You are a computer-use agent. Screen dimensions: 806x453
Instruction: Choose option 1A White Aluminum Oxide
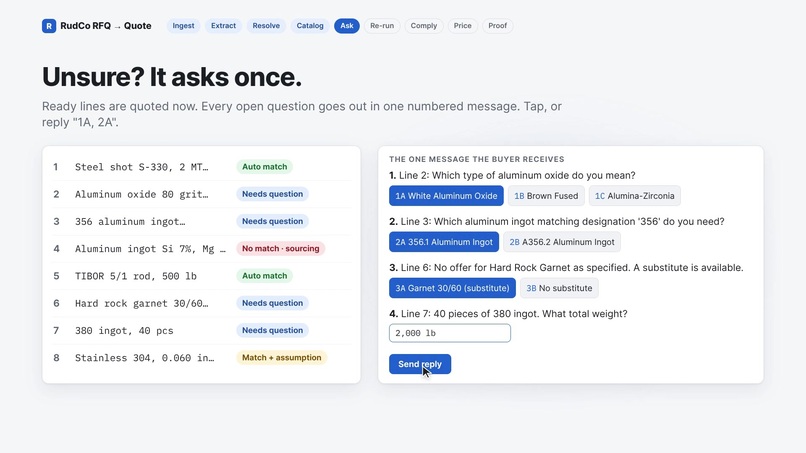(x=446, y=196)
